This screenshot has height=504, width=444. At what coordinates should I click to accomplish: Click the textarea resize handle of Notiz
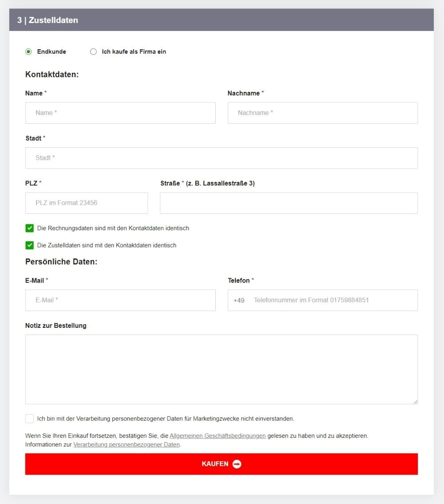416,402
